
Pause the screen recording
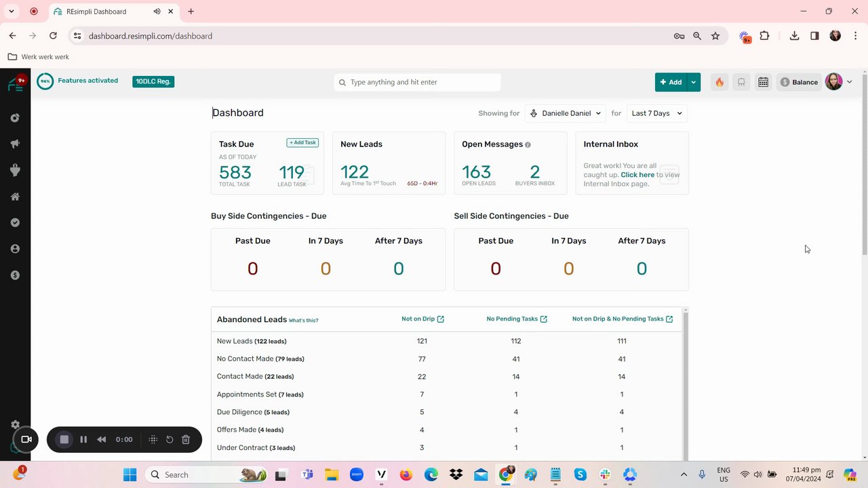pyautogui.click(x=83, y=439)
